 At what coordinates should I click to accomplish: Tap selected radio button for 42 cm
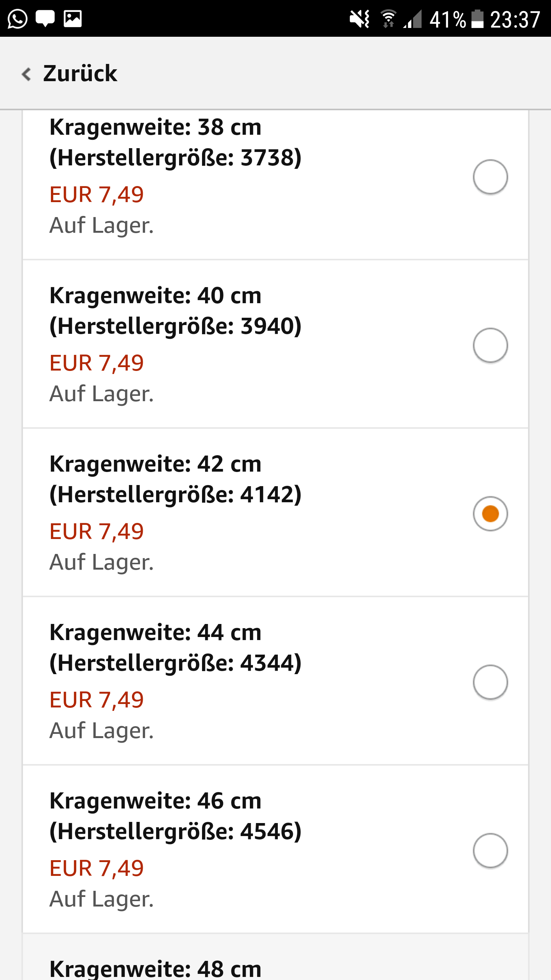[x=490, y=514]
